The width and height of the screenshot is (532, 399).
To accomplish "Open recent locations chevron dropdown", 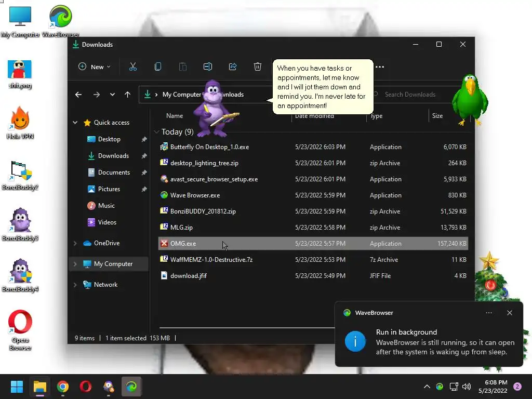I will [x=112, y=95].
